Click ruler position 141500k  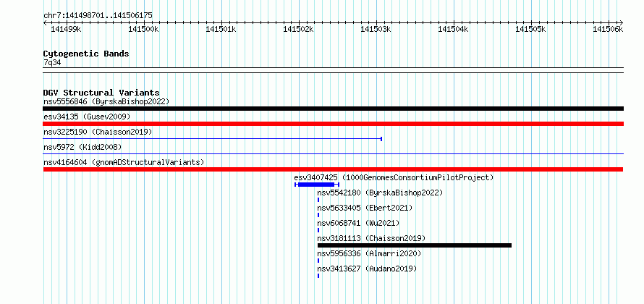(x=143, y=29)
